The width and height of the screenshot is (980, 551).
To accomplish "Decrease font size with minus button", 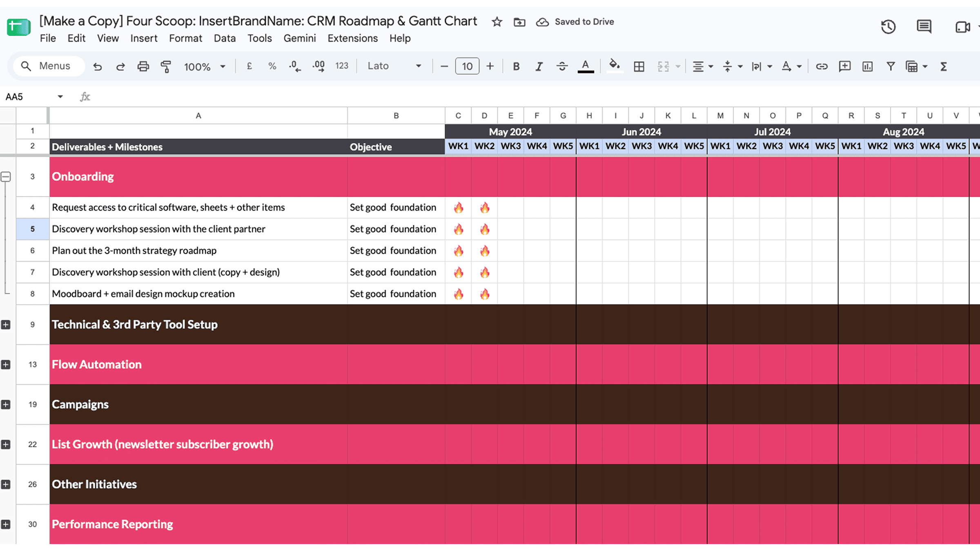I will click(x=444, y=66).
